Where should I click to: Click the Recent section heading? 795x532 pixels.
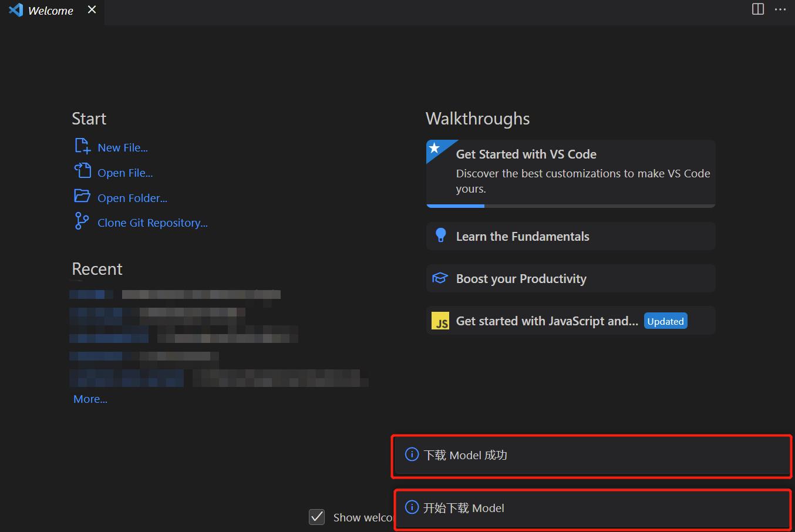pos(97,269)
